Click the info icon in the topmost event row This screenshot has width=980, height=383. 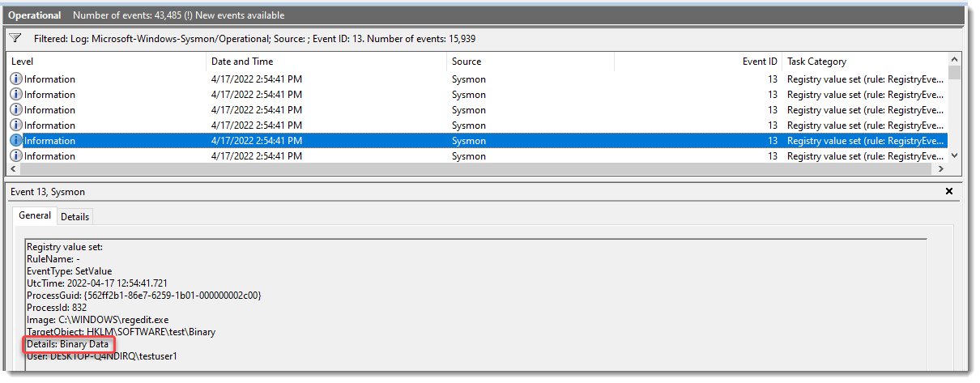[x=16, y=79]
